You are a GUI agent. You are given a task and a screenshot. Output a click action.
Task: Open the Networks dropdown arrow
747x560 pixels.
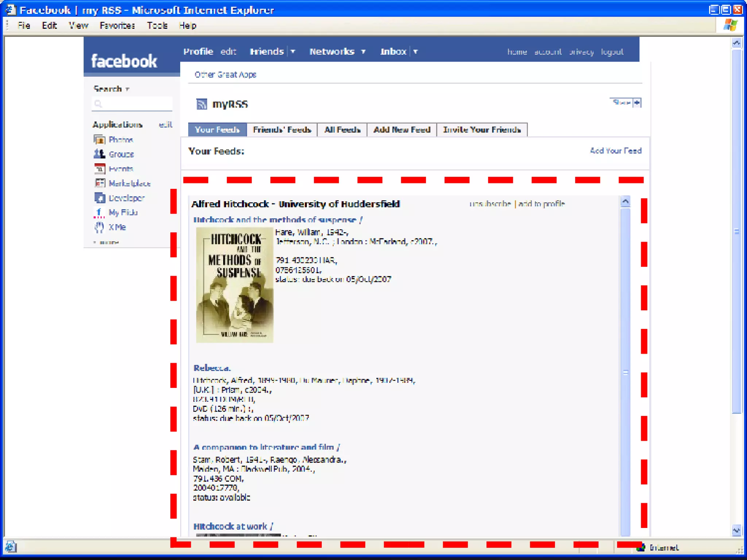pyautogui.click(x=363, y=52)
